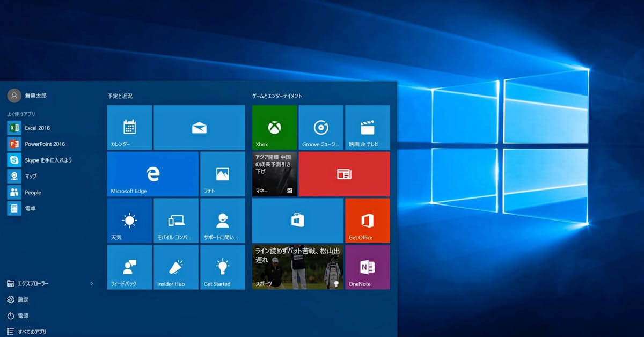Open the 映画 & テレビ tile
This screenshot has width=644, height=337.
click(x=367, y=127)
